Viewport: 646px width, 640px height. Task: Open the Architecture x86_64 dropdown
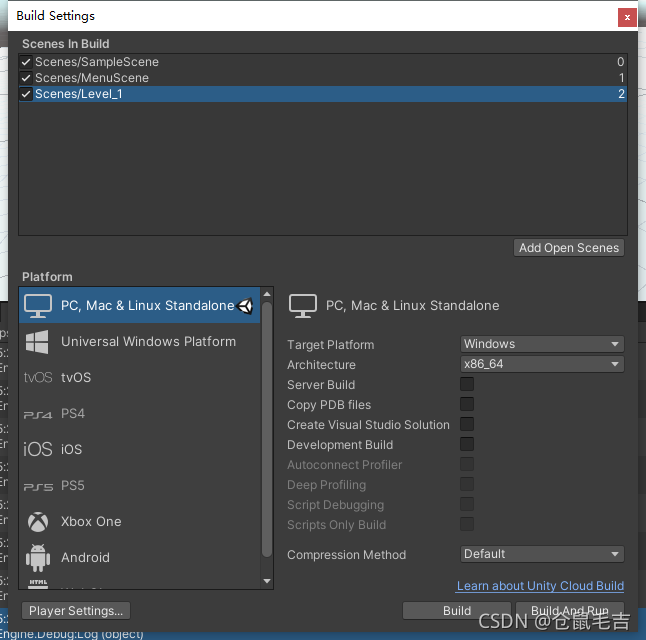tap(542, 364)
